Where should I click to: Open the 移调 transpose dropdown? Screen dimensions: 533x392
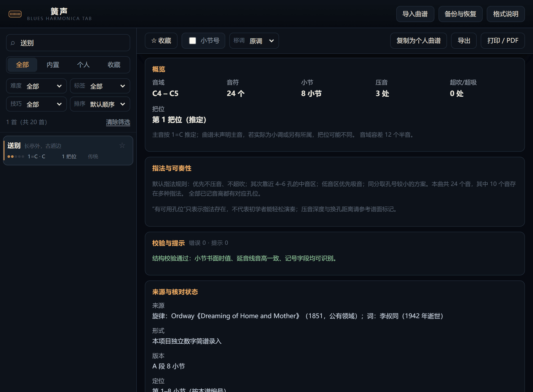tap(254, 41)
